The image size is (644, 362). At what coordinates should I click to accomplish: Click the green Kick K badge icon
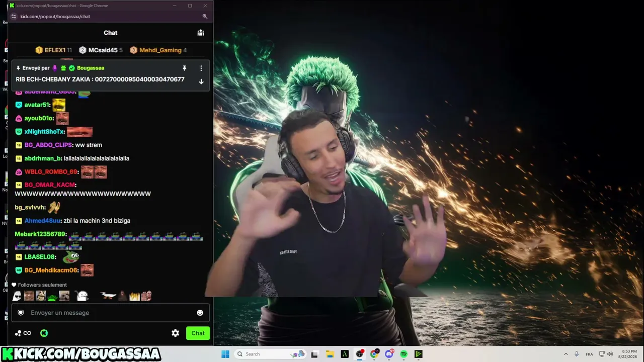44,333
